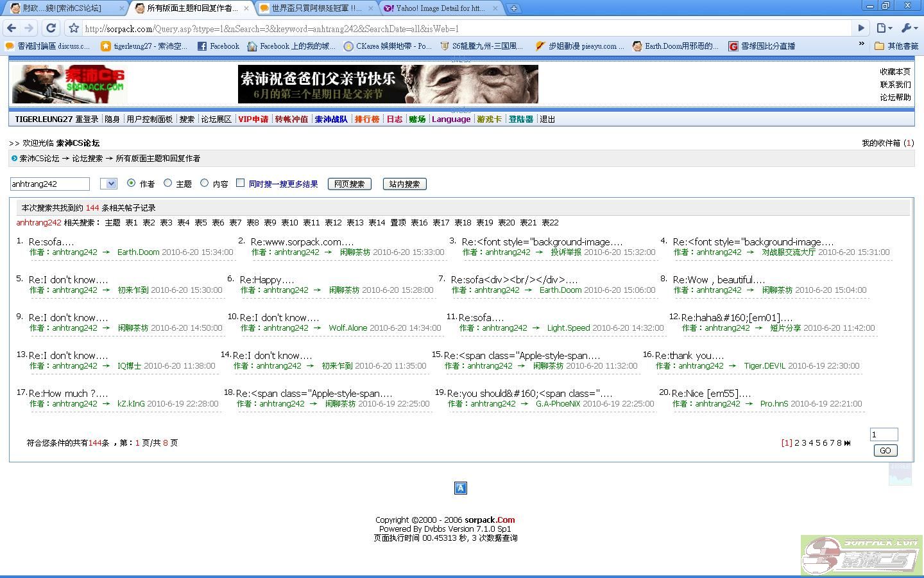
Task: Select the 主题 radio button
Action: pyautogui.click(x=168, y=183)
